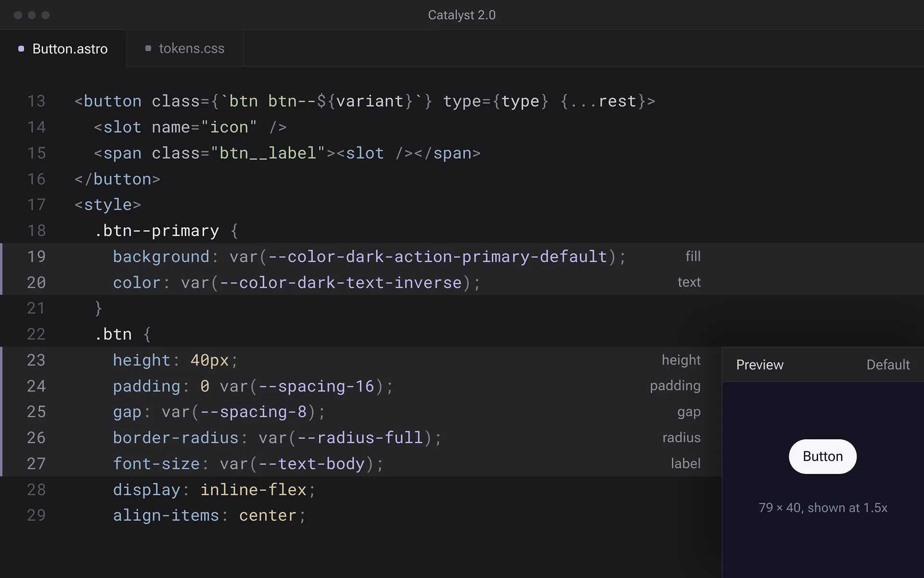Image resolution: width=924 pixels, height=578 pixels.
Task: Click the --radius-full token
Action: pos(360,438)
